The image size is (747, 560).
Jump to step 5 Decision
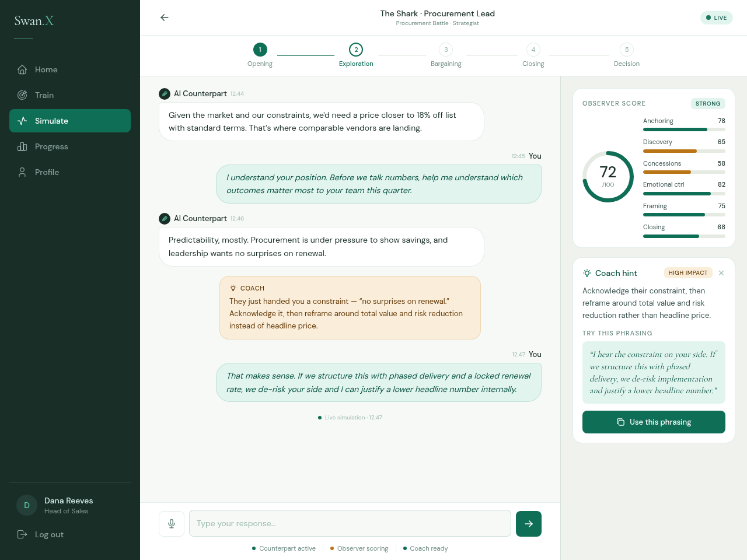[627, 55]
